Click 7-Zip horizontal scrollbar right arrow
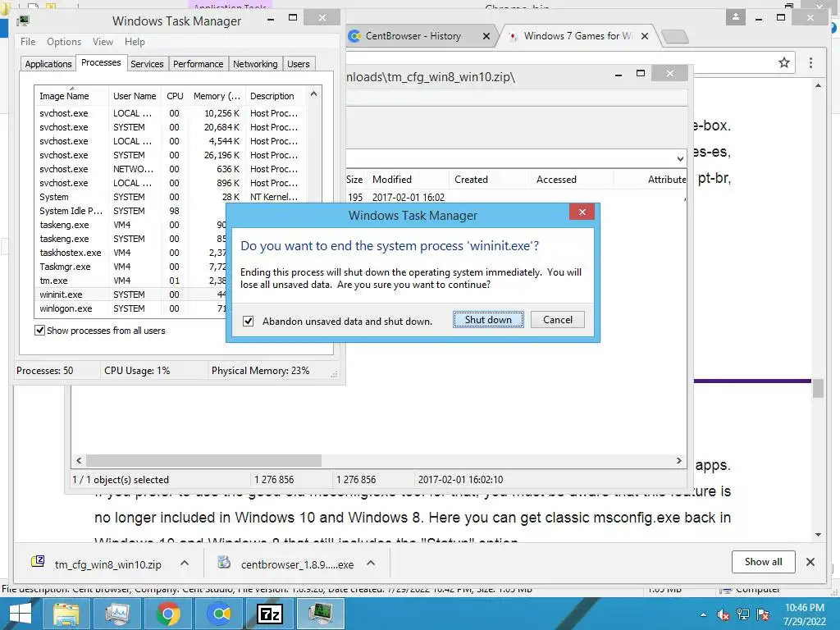 [x=678, y=461]
